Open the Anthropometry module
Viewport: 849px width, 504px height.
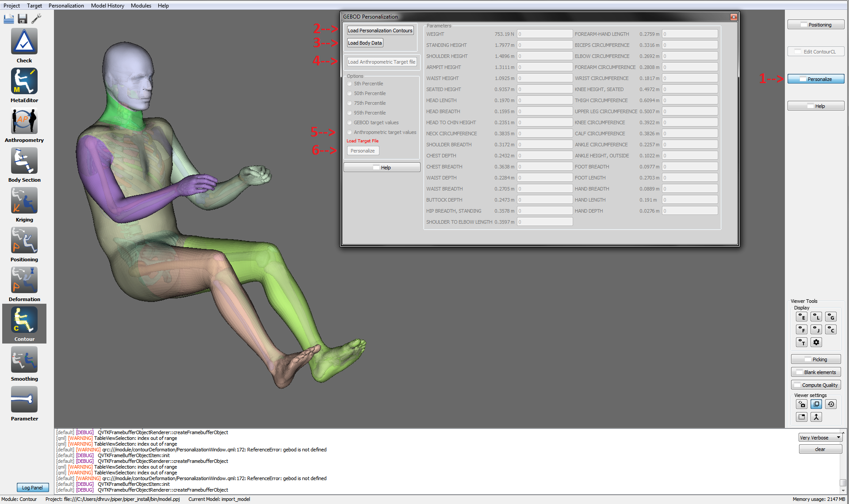[x=24, y=121]
